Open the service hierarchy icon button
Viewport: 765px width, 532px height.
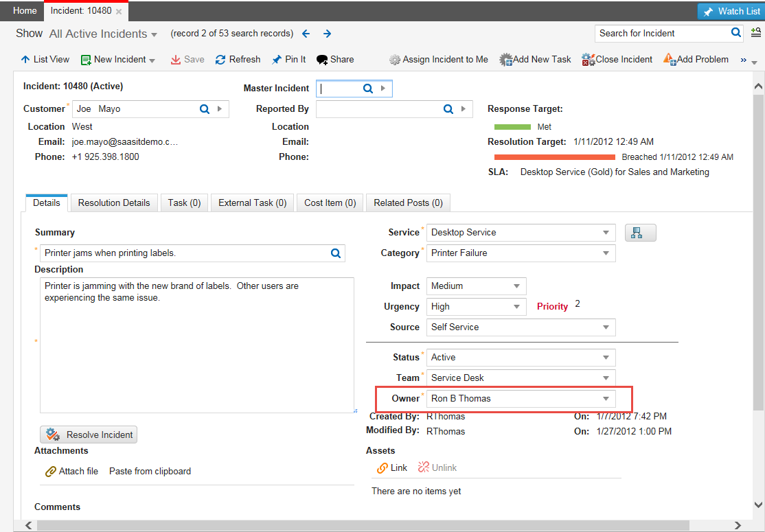point(640,233)
